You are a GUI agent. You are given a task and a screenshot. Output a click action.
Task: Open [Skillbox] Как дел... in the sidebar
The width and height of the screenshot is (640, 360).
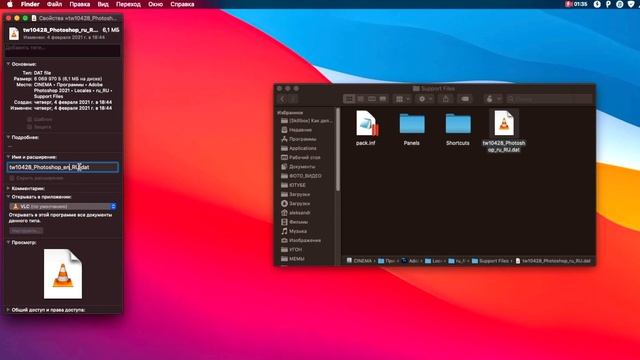(x=307, y=121)
